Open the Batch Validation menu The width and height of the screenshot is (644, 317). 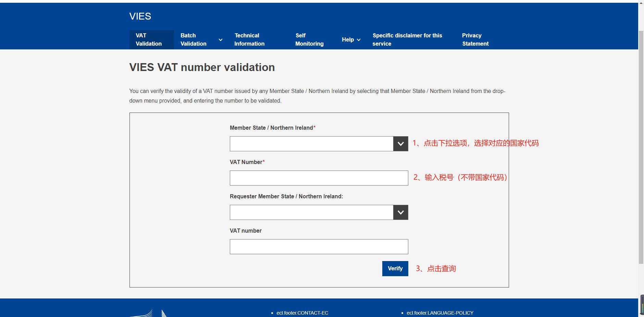click(193, 40)
